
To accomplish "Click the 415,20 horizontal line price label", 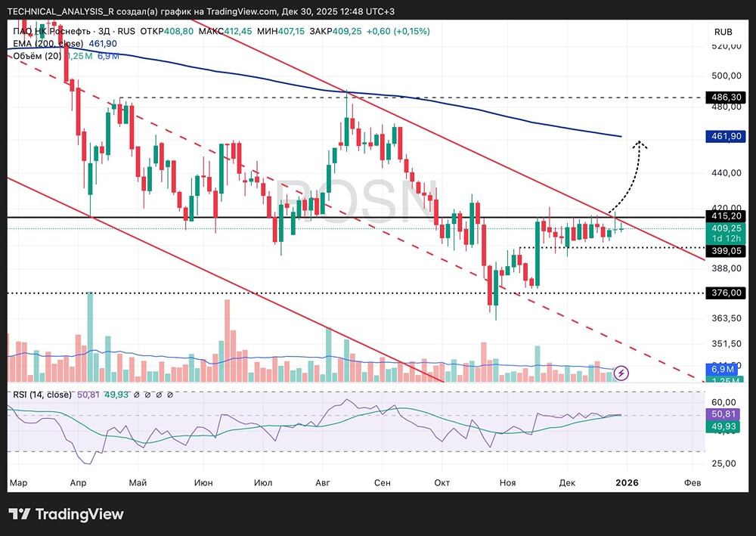I will [726, 216].
